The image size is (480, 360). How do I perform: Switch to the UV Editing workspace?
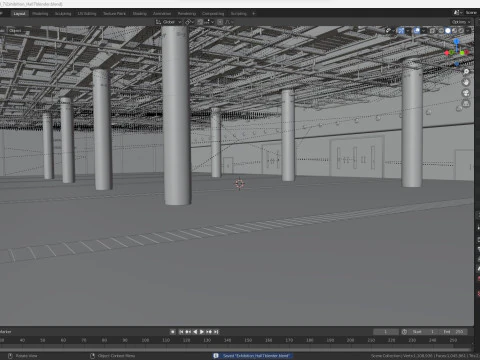pyautogui.click(x=87, y=14)
